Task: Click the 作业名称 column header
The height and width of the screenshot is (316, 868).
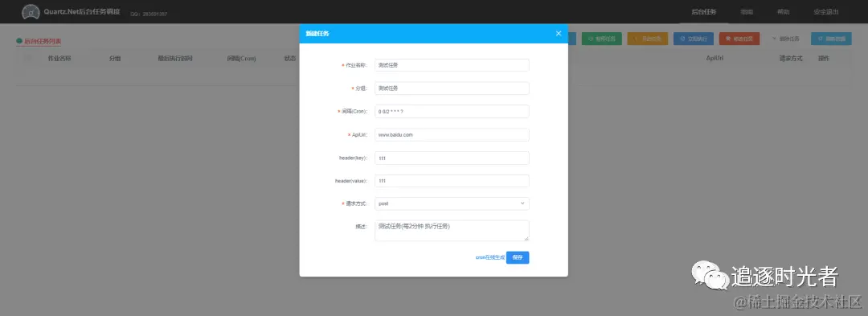Action: pos(59,58)
